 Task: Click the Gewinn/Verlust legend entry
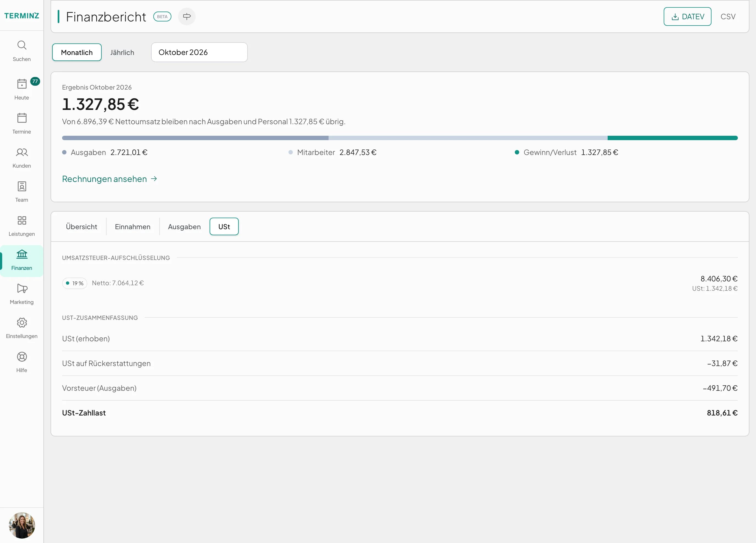tap(566, 153)
